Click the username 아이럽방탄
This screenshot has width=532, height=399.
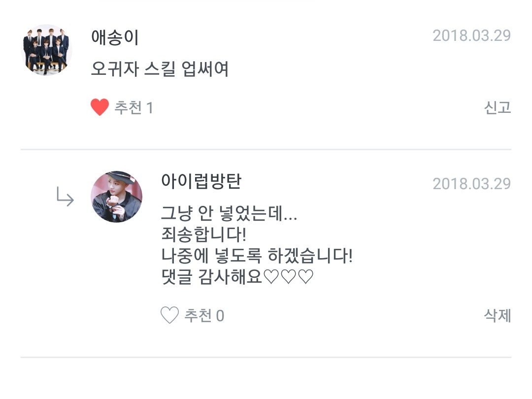[201, 181]
